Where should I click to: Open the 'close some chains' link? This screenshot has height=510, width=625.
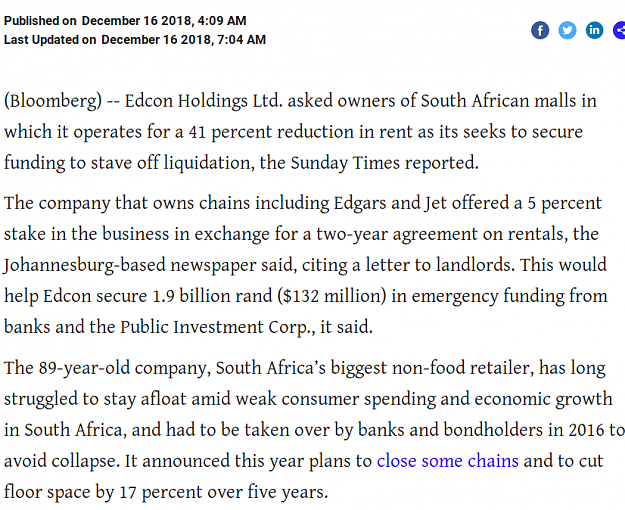coord(448,461)
